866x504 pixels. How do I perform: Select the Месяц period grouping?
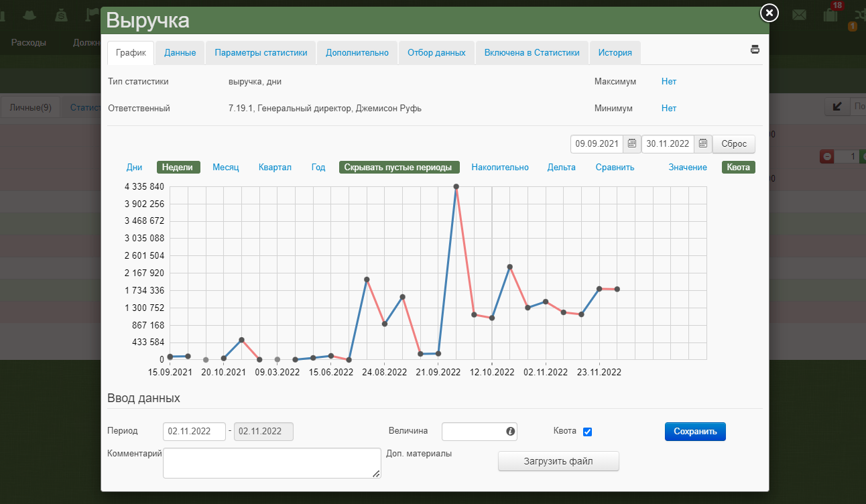[226, 168]
